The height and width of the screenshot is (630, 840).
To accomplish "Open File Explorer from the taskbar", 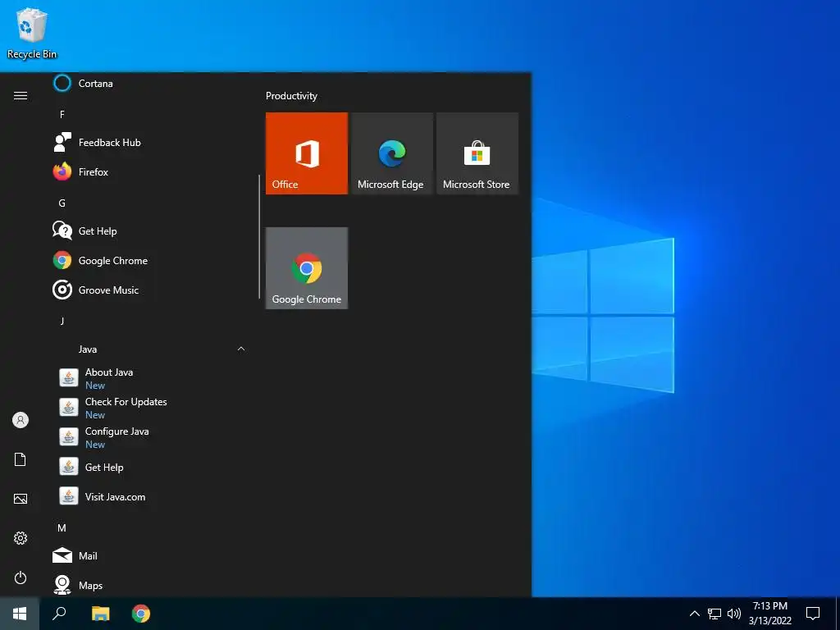I will coord(100,614).
